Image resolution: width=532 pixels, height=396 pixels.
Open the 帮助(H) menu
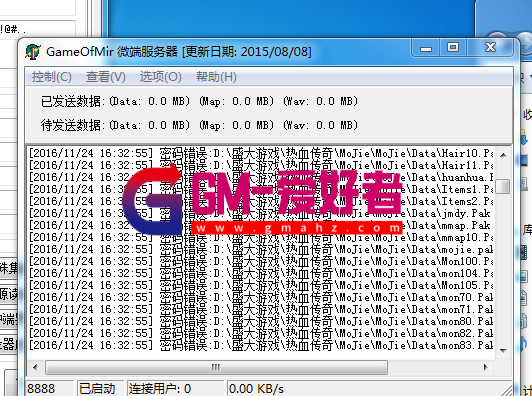(x=216, y=77)
